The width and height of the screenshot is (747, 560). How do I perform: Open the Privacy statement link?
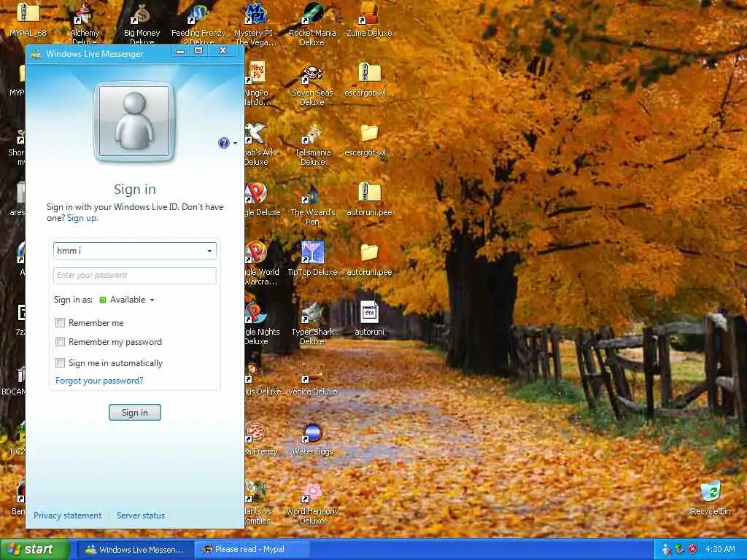click(x=68, y=516)
